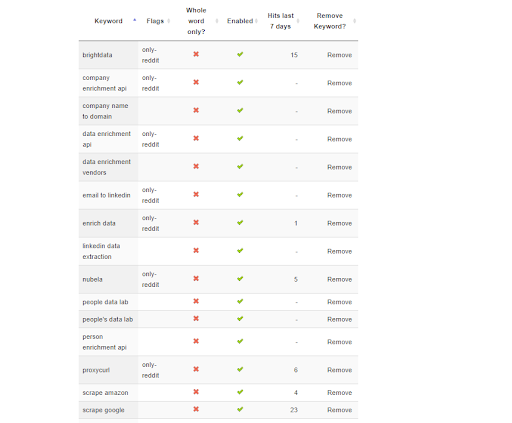Click green checkmark for scrape amazon
The width and height of the screenshot is (512, 423).
pos(240,392)
